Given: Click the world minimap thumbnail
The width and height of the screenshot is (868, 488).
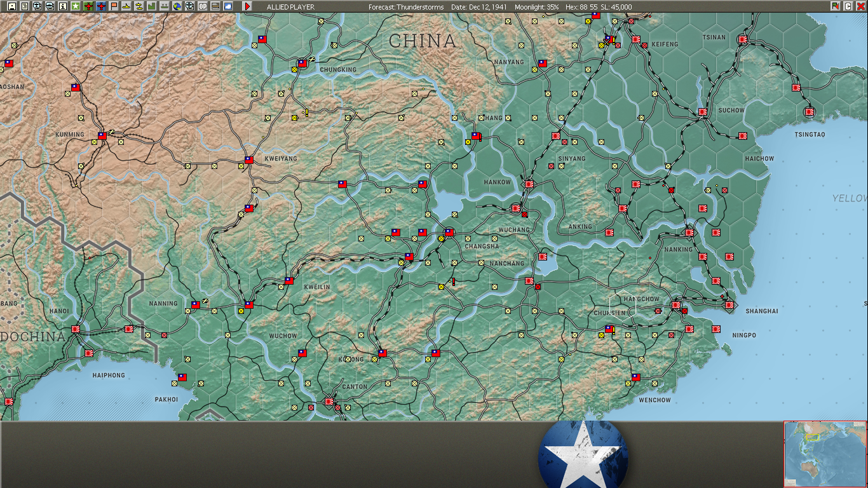Looking at the screenshot, I should [825, 454].
